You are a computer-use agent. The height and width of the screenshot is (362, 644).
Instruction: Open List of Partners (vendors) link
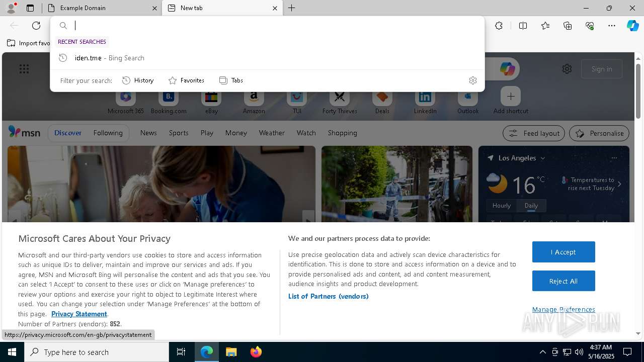point(329,296)
